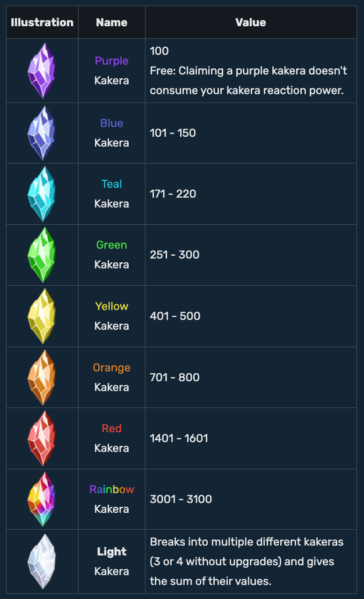The height and width of the screenshot is (599, 364).
Task: Click the Orange name text
Action: [x=111, y=368]
